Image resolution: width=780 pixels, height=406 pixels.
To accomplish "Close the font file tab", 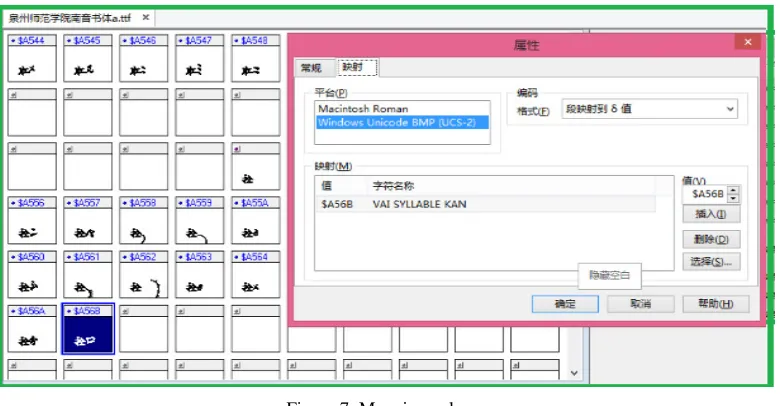I will (146, 17).
